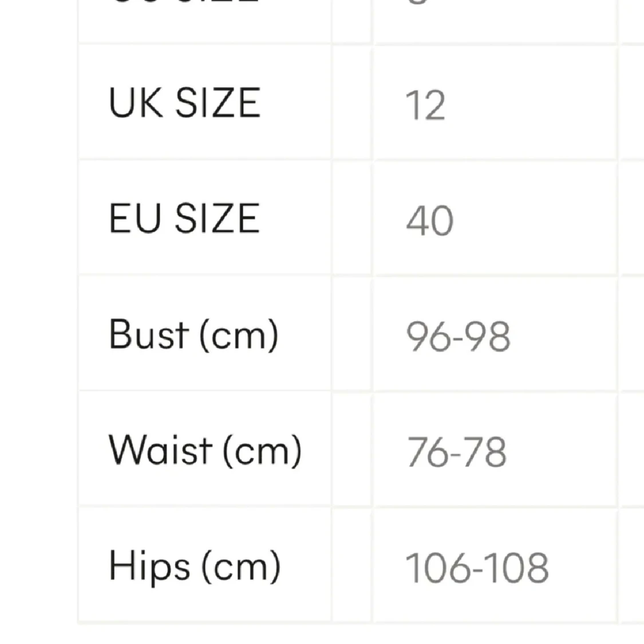Click narrow spacer cell between Bust (cm) and 96-98
The width and height of the screenshot is (644, 644).
click(352, 334)
